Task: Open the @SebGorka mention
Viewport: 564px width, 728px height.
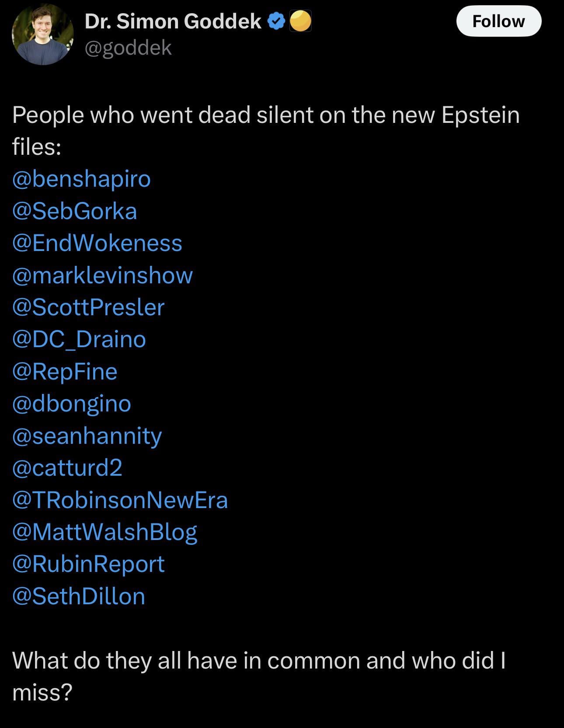Action: 75,211
